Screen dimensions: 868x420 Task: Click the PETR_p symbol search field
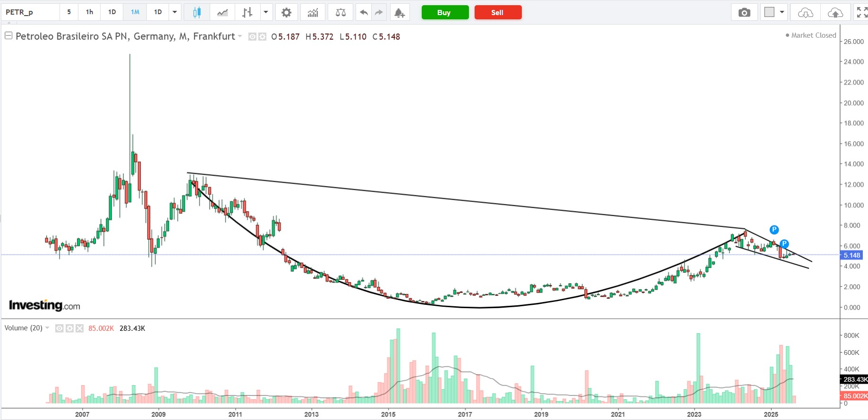click(x=30, y=12)
